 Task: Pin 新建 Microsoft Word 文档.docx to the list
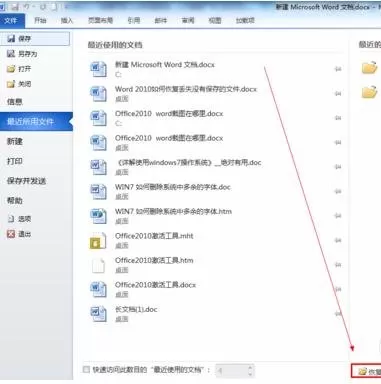(x=338, y=69)
